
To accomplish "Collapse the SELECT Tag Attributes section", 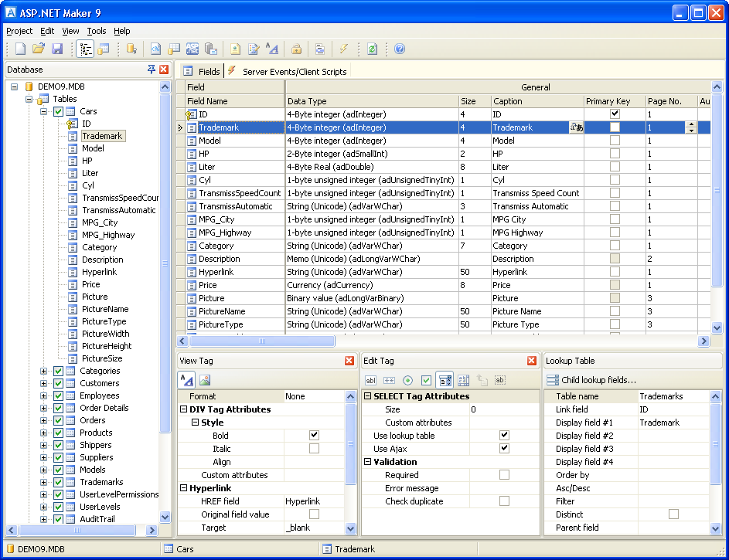I will tap(366, 395).
